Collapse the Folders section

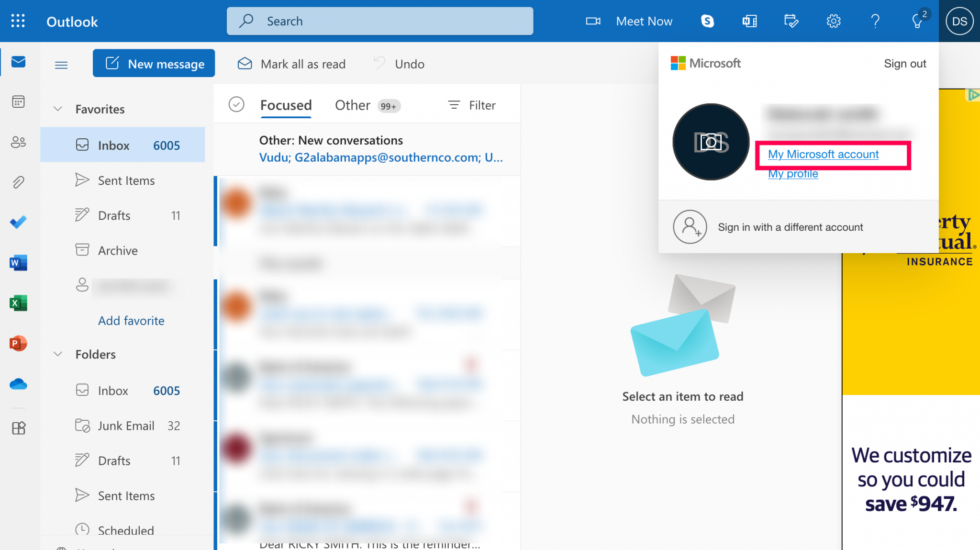pos(58,354)
